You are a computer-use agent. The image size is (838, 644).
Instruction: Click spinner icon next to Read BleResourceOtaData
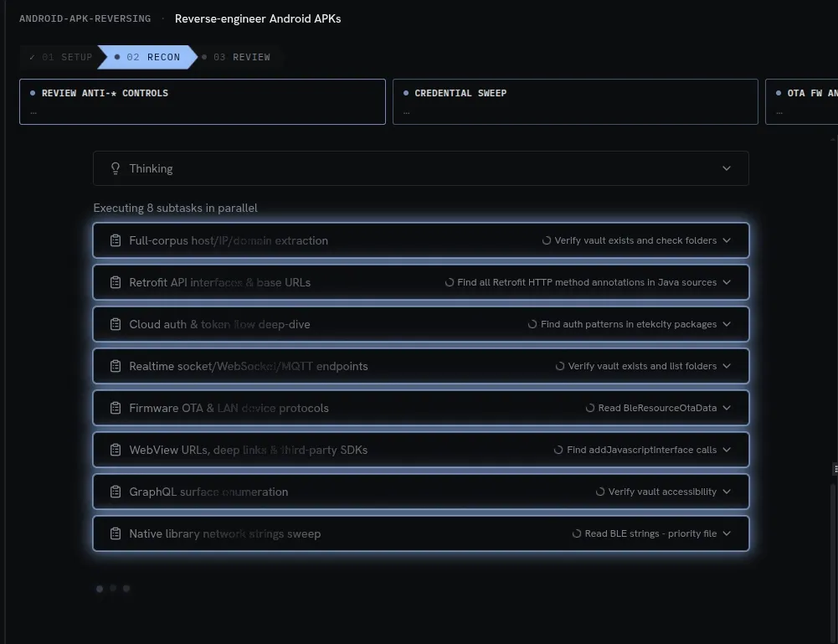(x=590, y=408)
